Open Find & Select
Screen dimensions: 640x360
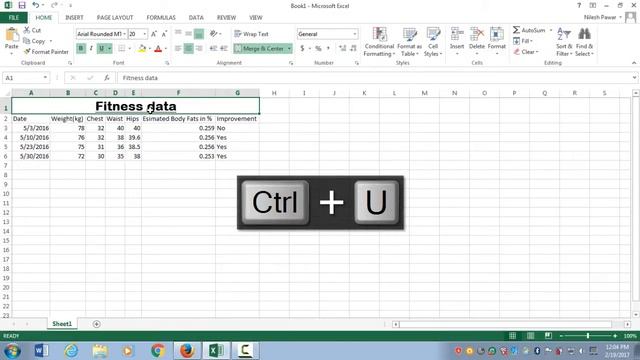click(584, 42)
